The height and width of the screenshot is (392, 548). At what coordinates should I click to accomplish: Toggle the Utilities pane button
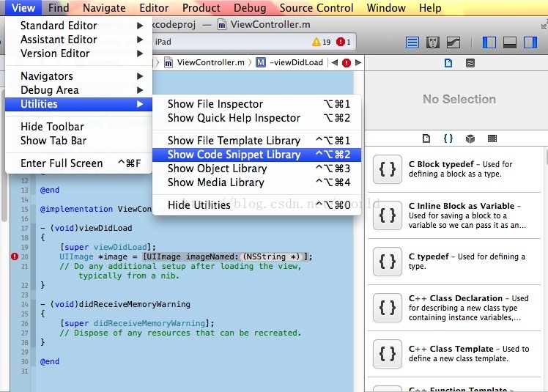pos(530,42)
